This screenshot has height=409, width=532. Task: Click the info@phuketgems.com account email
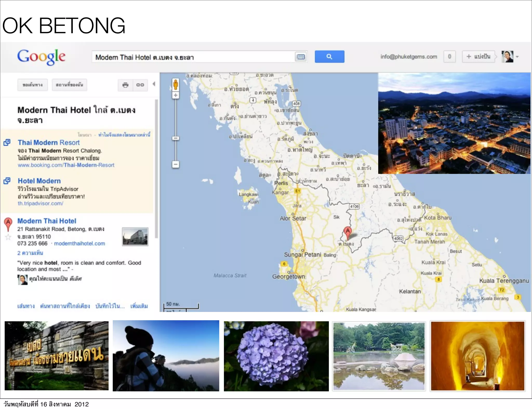409,57
